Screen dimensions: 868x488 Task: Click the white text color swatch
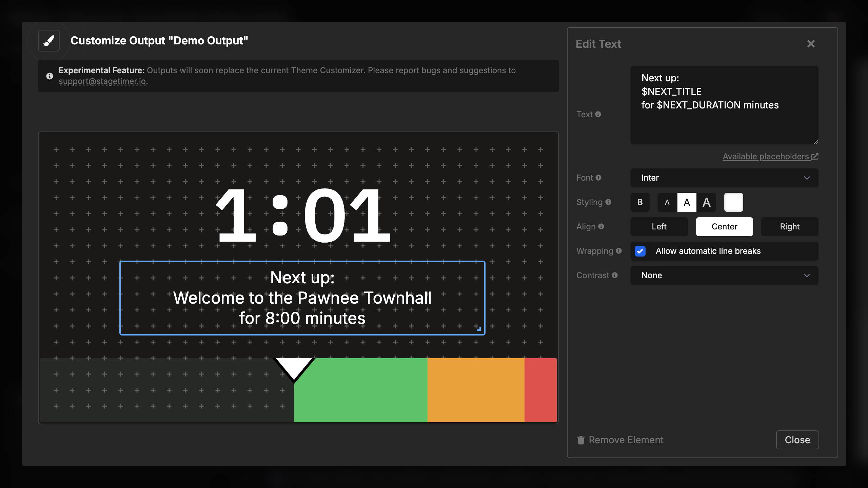[x=733, y=202]
